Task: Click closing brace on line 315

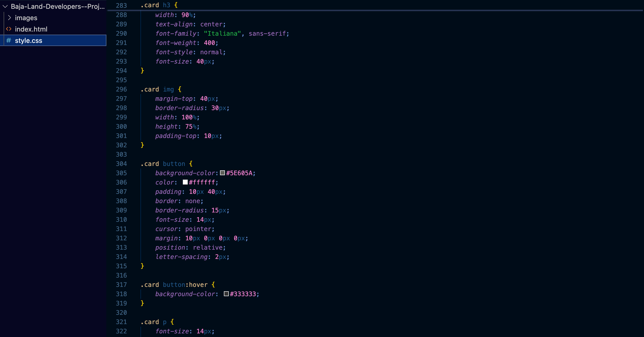Action: pyautogui.click(x=142, y=266)
